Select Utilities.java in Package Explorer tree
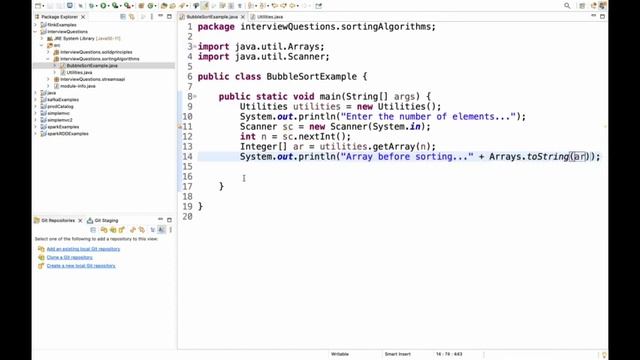 [x=79, y=72]
